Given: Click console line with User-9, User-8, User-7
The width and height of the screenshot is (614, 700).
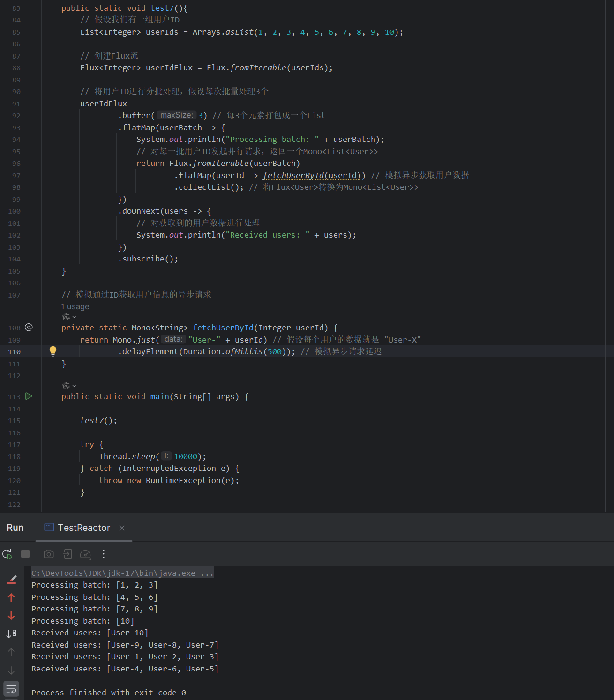Looking at the screenshot, I should click(x=125, y=645).
